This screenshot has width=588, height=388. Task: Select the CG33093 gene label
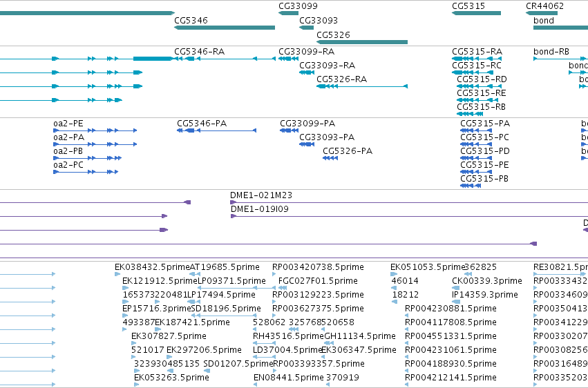click(319, 20)
